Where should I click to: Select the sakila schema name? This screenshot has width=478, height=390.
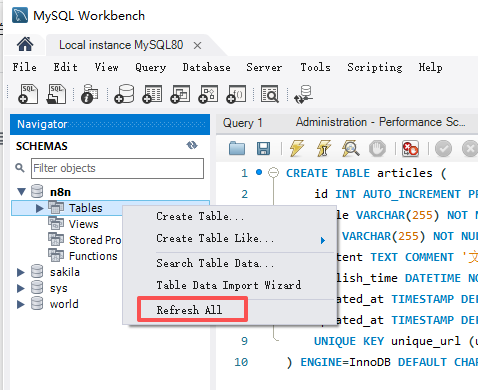pos(65,272)
